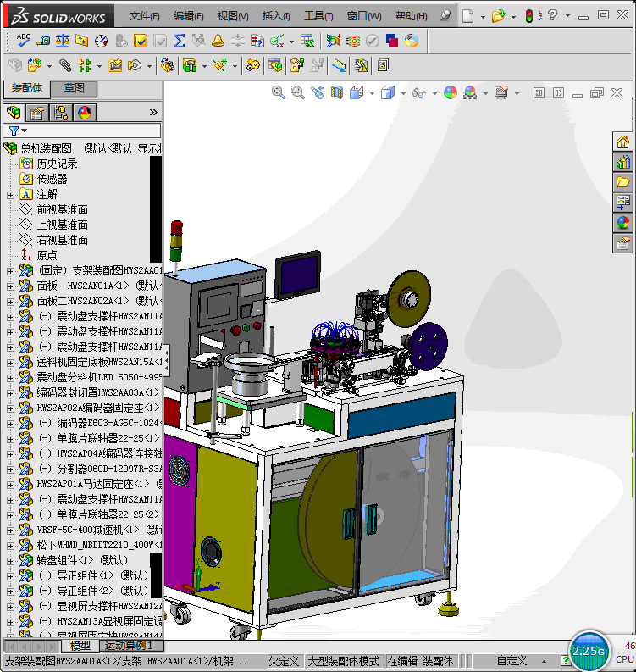Select the Measure tool with tape icon
Screen dimensions: 636x672
(x=43, y=41)
